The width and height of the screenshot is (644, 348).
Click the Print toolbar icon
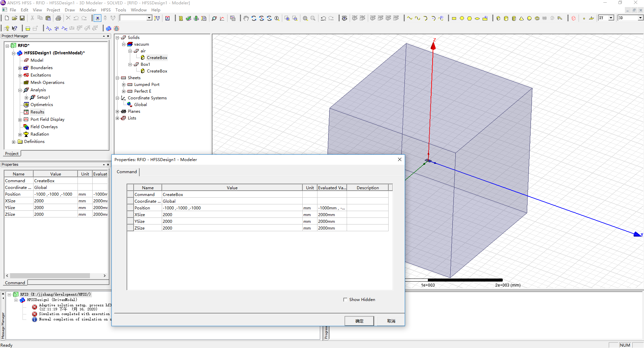(58, 18)
